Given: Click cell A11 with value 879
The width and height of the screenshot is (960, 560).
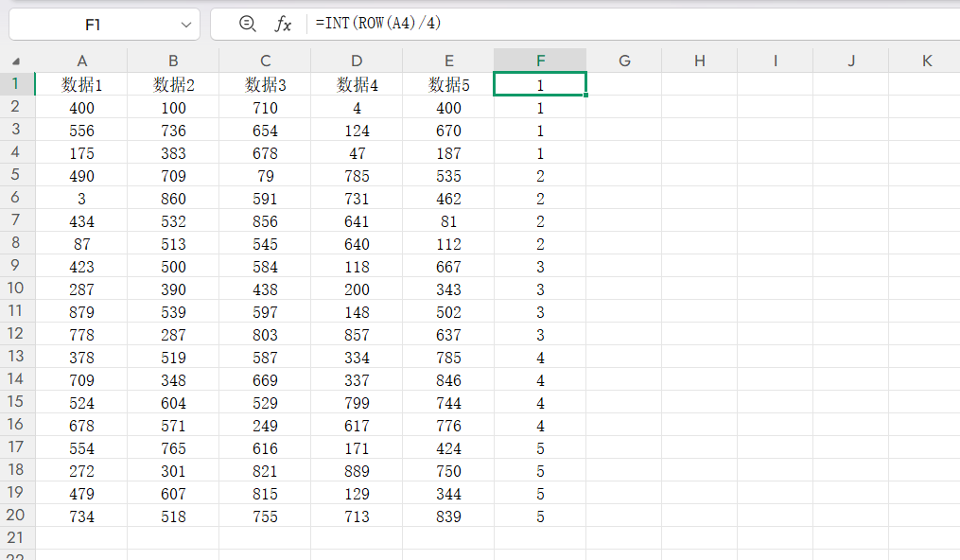Looking at the screenshot, I should click(81, 312).
